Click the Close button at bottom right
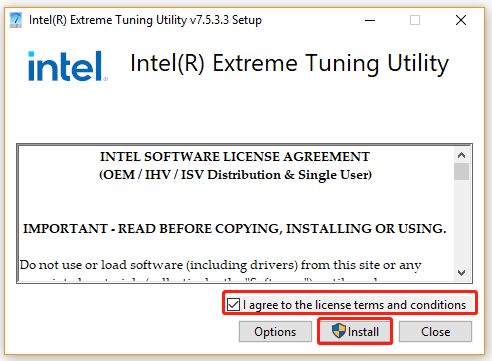 point(435,332)
